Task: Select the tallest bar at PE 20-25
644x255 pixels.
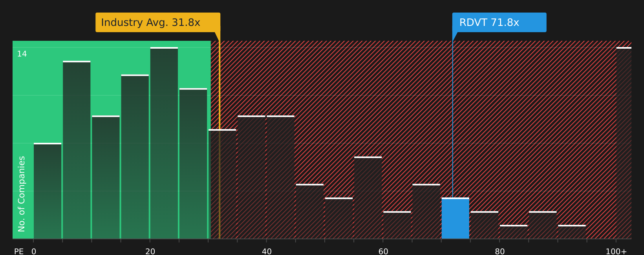Action: tap(164, 143)
